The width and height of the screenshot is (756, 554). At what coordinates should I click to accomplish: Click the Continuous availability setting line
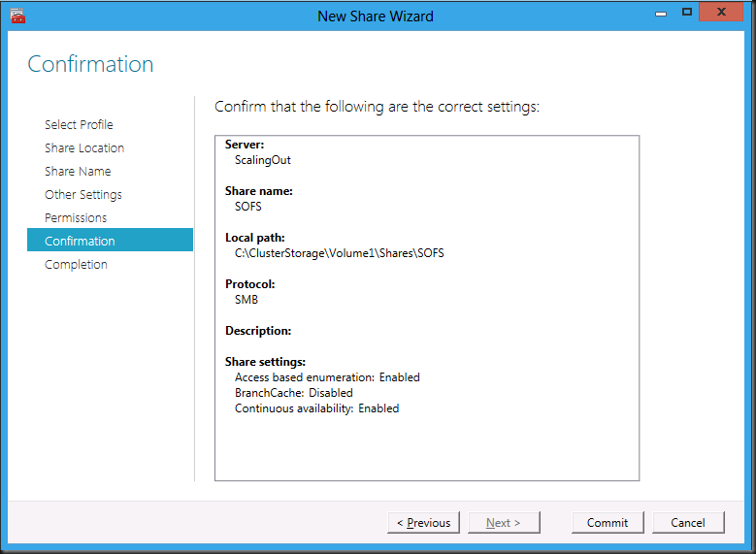316,408
